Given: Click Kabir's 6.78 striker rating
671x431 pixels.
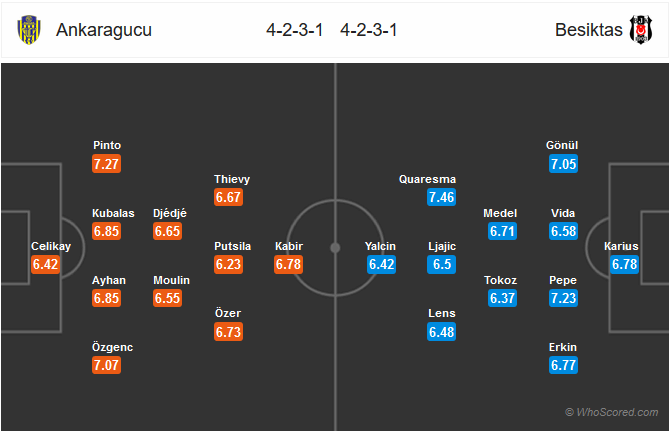Looking at the screenshot, I should [288, 264].
